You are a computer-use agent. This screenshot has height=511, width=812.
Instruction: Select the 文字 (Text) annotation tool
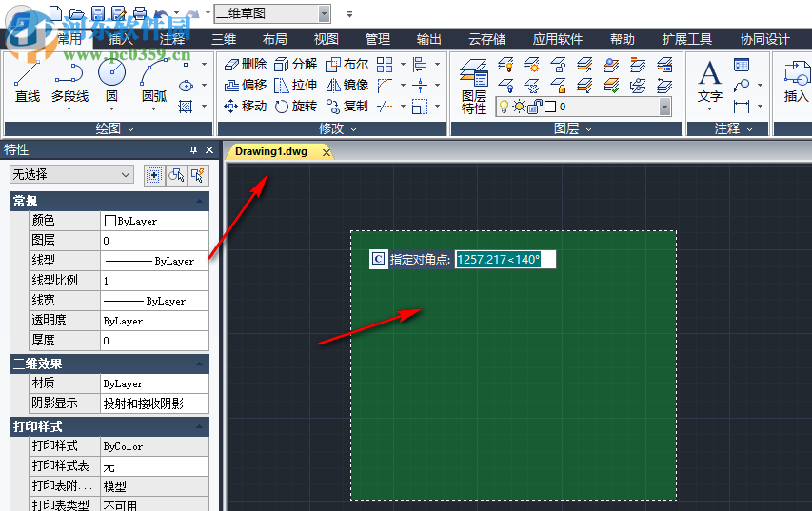[710, 81]
